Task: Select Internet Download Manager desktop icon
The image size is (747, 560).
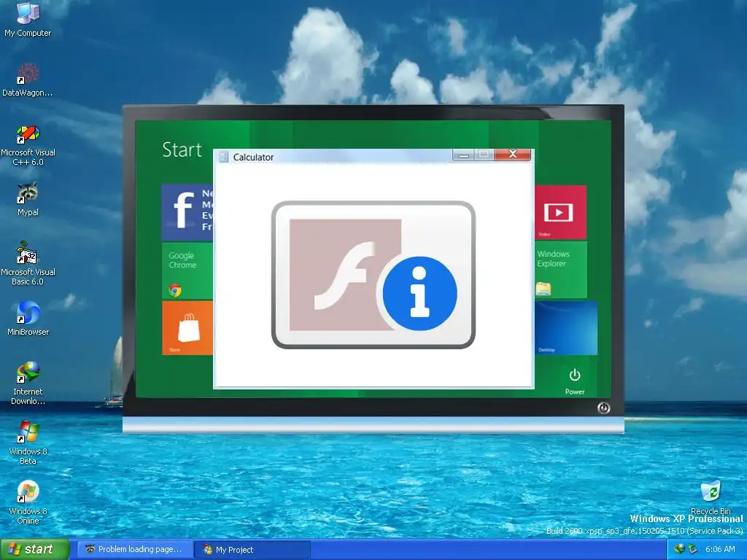Action: 28,384
